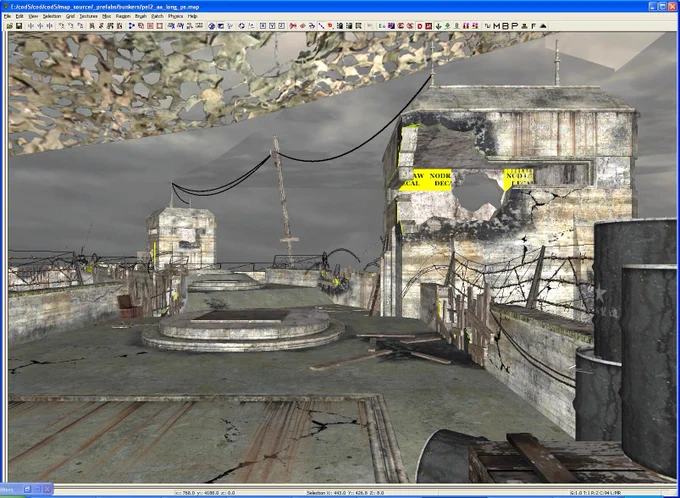Image resolution: width=680 pixels, height=498 pixels.
Task: Open the Grid menu
Action: click(x=70, y=16)
